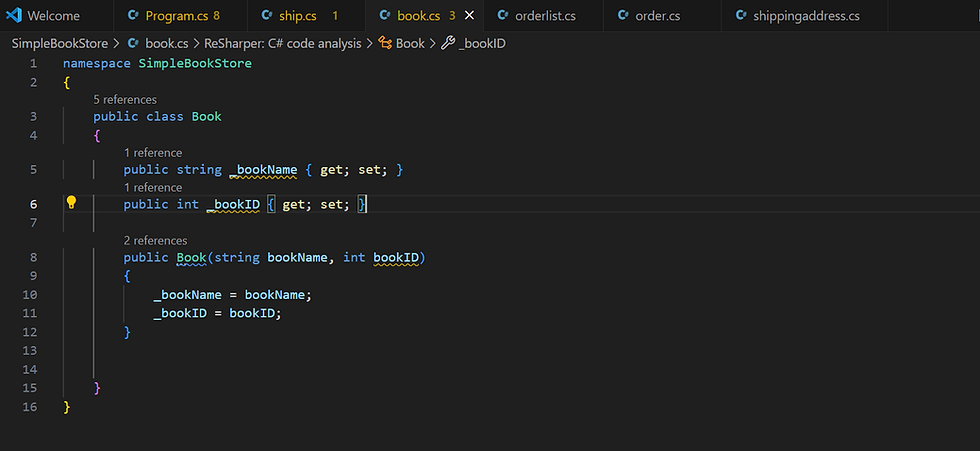Screen dimensions: 980x451
Task: Click the lightbulb quick-fix icon on line 6
Action: point(71,203)
